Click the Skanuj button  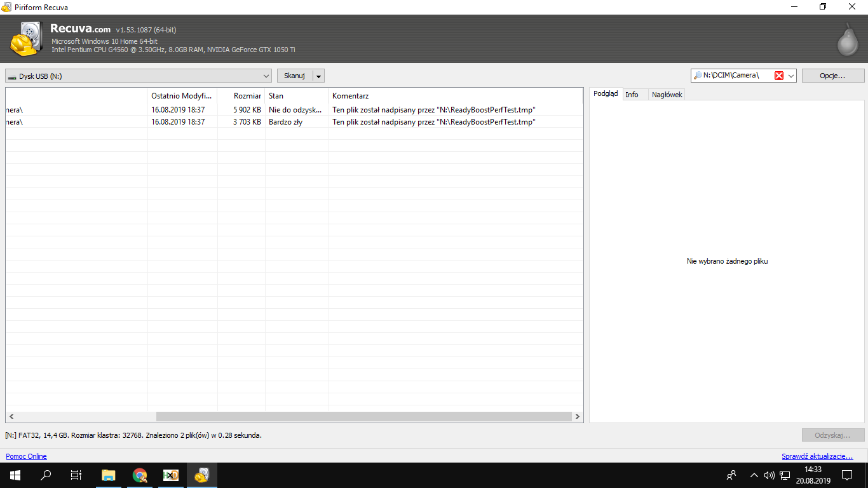click(x=295, y=76)
